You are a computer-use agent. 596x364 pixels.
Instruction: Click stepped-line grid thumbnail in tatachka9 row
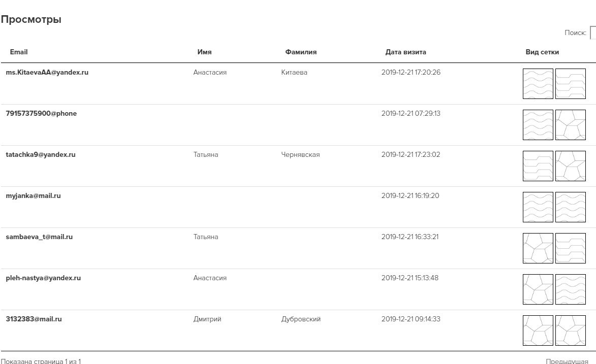(x=538, y=166)
